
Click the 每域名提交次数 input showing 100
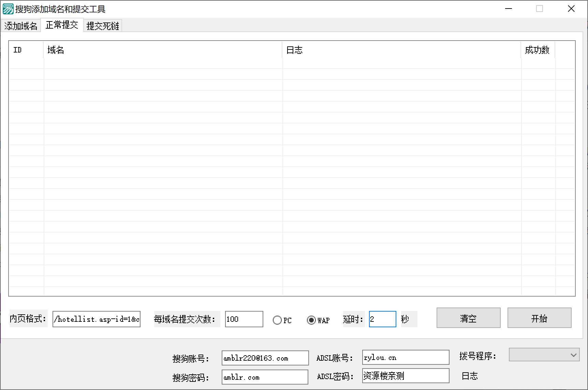[x=244, y=319]
